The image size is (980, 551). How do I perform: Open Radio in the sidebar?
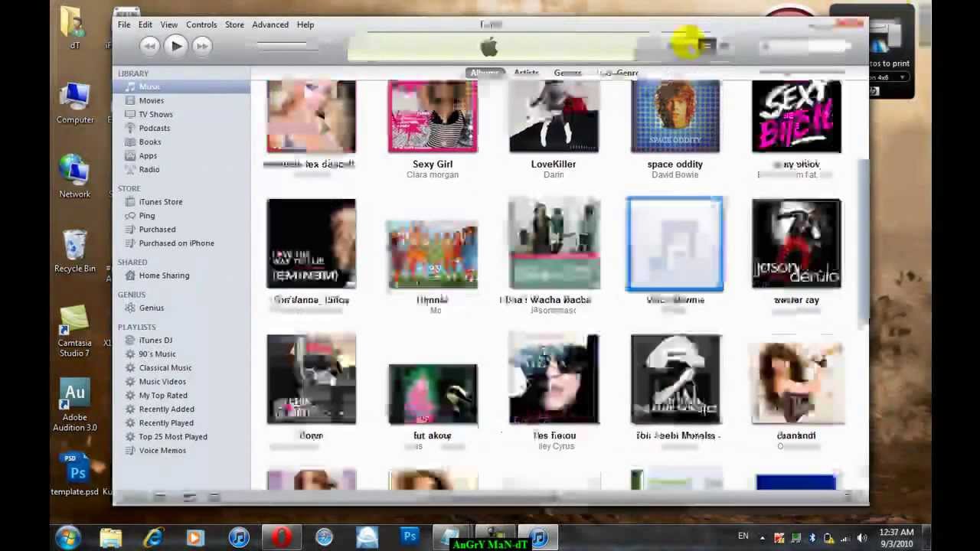(181, 169)
